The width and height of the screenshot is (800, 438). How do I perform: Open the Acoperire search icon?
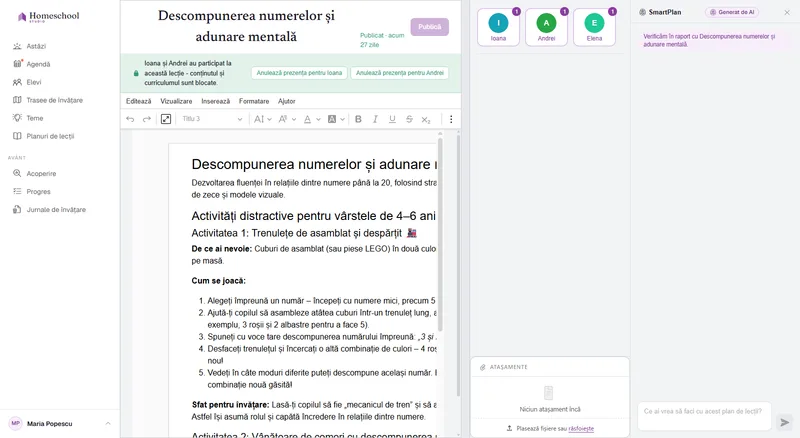coord(17,174)
